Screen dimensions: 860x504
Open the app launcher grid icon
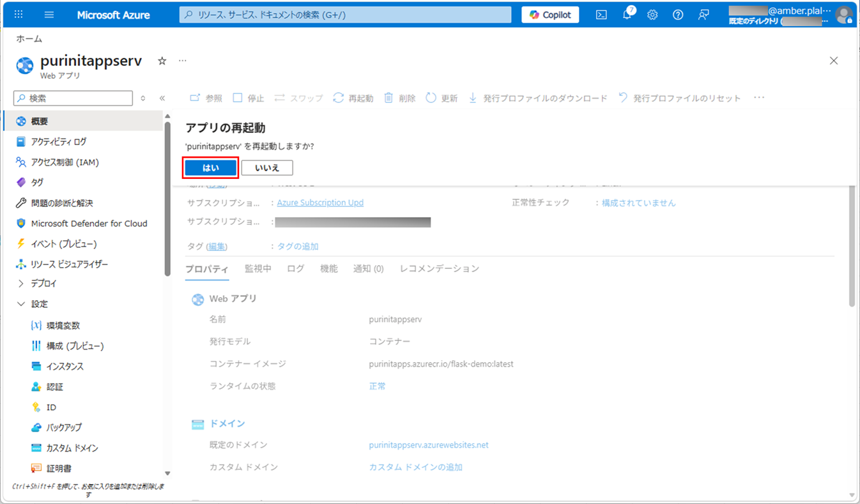(x=18, y=13)
